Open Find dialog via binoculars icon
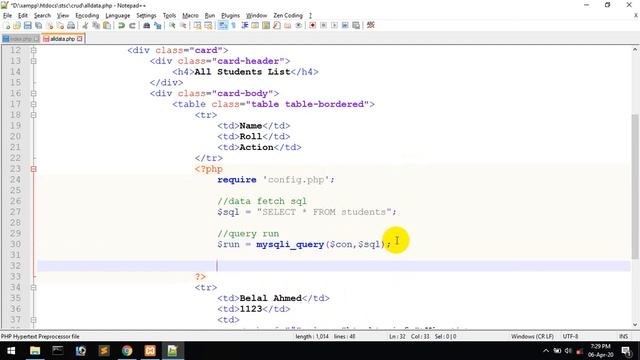Screen dimensions: 640x360 coord(147,25)
